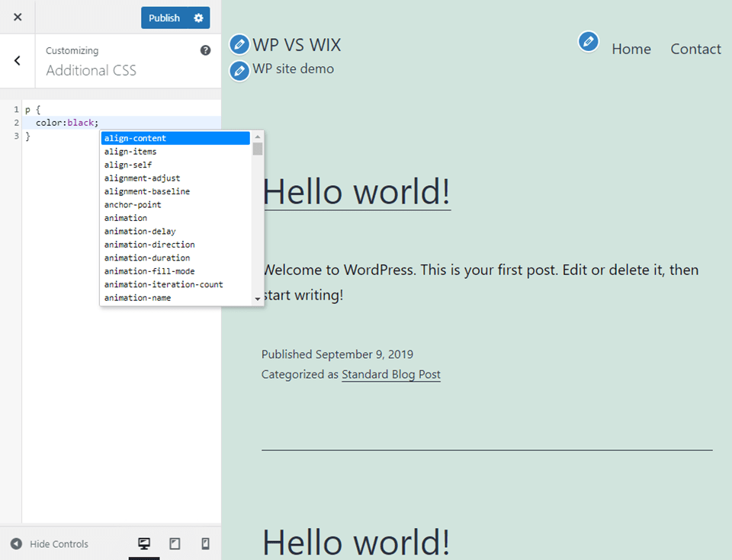Select animation-name suggestion

click(175, 298)
